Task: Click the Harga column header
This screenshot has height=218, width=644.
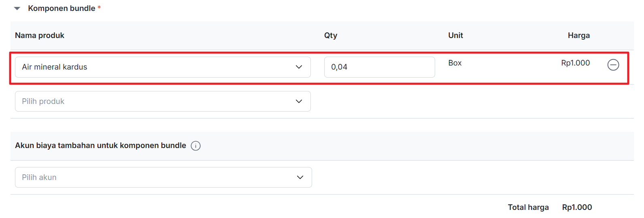Action: click(x=578, y=36)
